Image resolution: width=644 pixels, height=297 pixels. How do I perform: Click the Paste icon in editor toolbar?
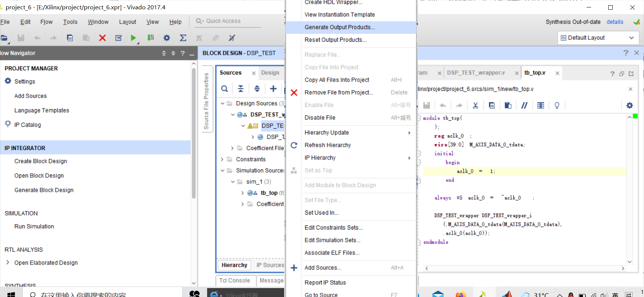click(x=508, y=105)
